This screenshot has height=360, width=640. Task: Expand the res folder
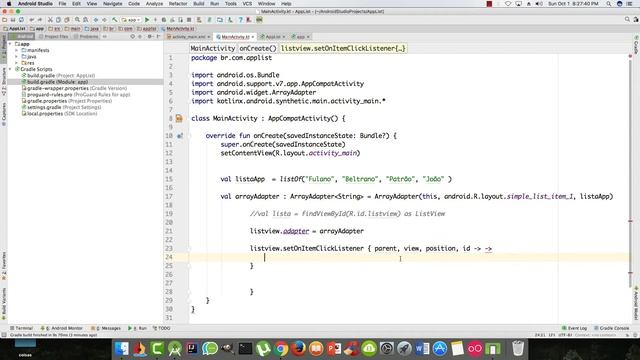pos(17,63)
